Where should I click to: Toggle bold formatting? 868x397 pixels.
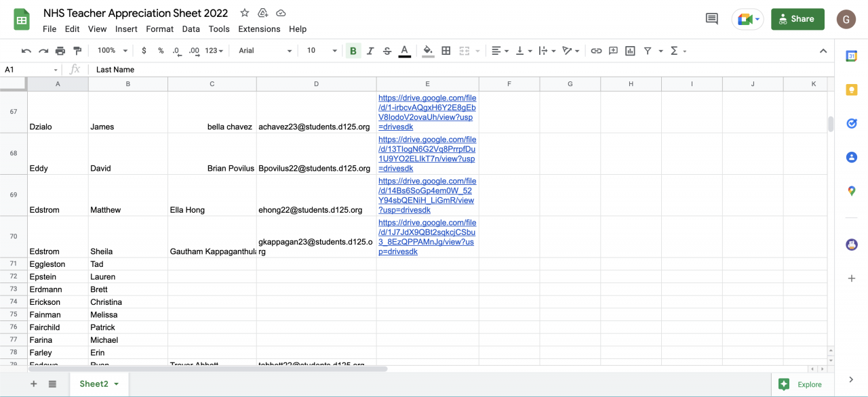(353, 51)
